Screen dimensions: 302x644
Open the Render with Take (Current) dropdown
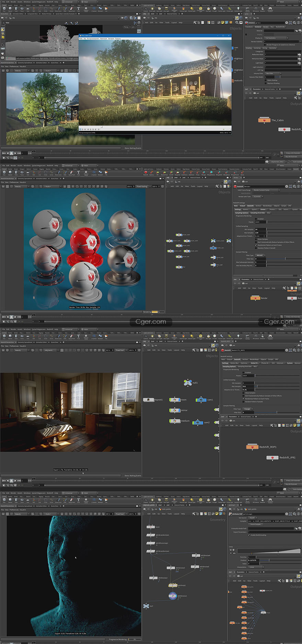[x=257, y=196]
